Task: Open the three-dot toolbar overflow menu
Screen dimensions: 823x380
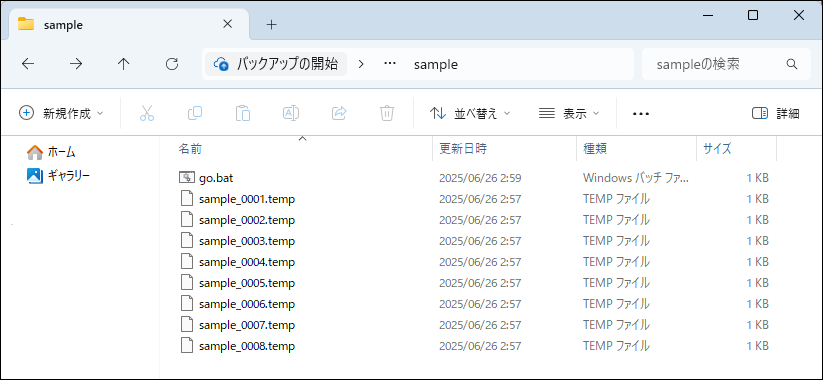Action: coord(641,113)
